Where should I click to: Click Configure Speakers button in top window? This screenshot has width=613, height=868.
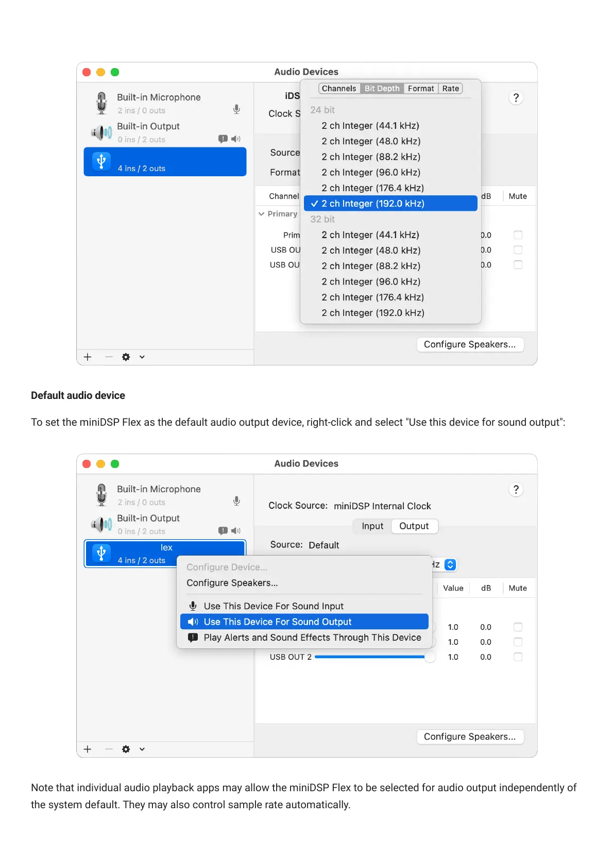(470, 344)
